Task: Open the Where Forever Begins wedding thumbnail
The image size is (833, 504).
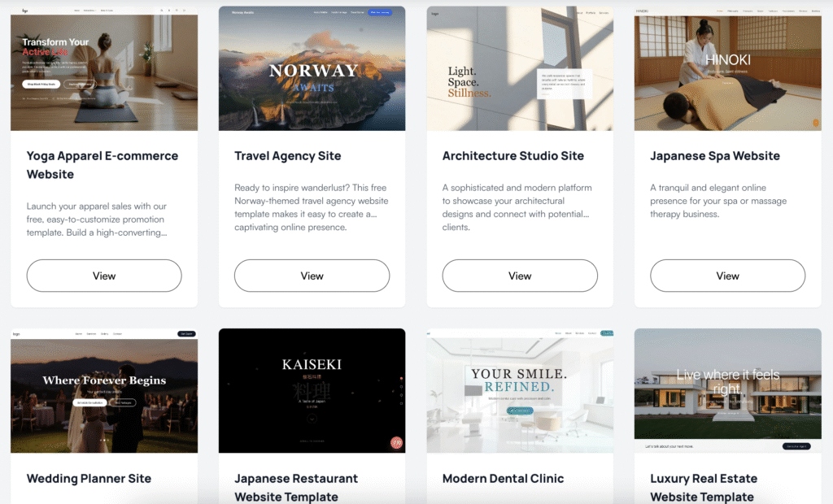Action: (104, 391)
